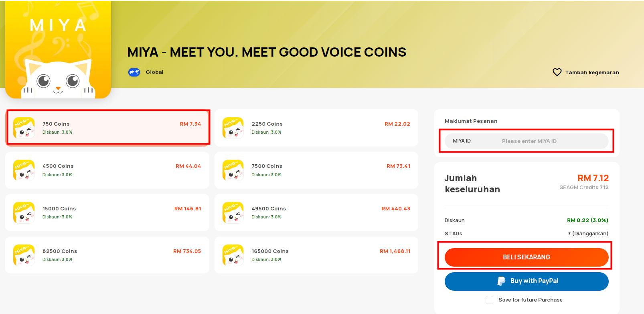Click the MIYA icon beside 4500 Coins
Image resolution: width=644 pixels, height=314 pixels.
coord(24,170)
